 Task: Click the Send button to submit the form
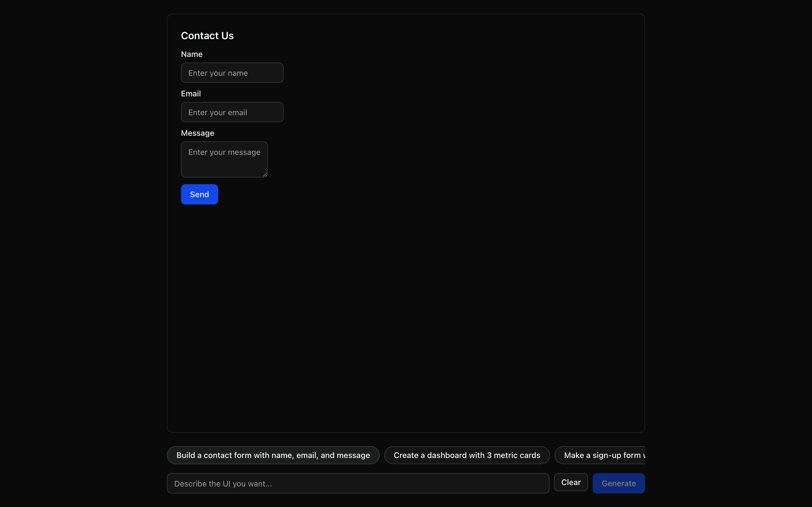coord(199,194)
